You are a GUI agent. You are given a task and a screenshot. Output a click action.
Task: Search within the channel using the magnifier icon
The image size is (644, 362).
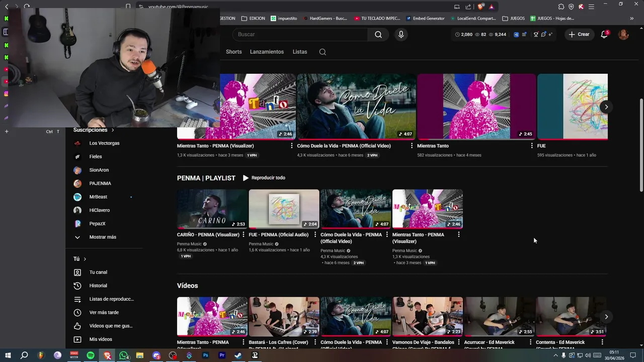point(323,52)
